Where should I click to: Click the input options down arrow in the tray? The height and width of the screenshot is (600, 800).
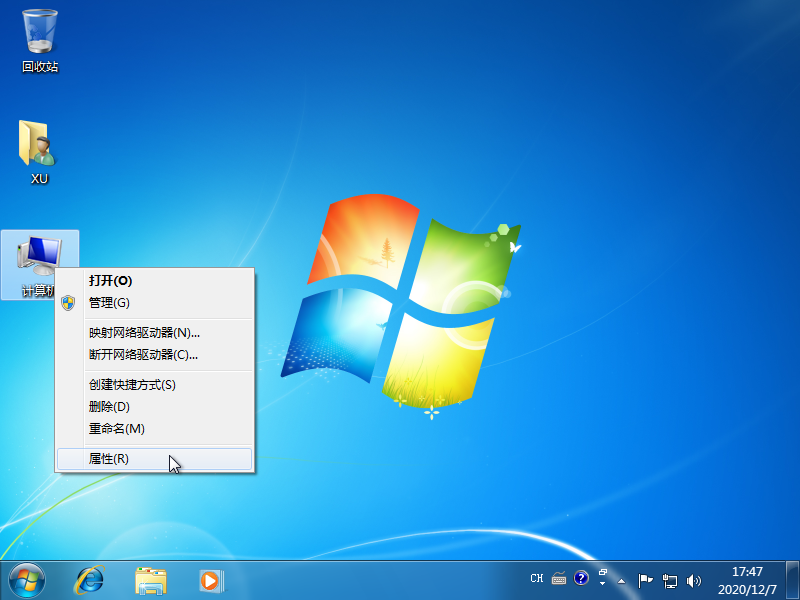602,584
